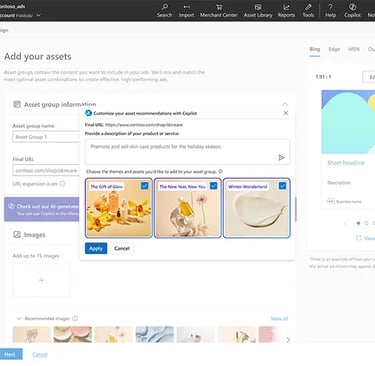This screenshot has height=366, width=375.
Task: Go to previous ad preview
Action: tap(346, 223)
